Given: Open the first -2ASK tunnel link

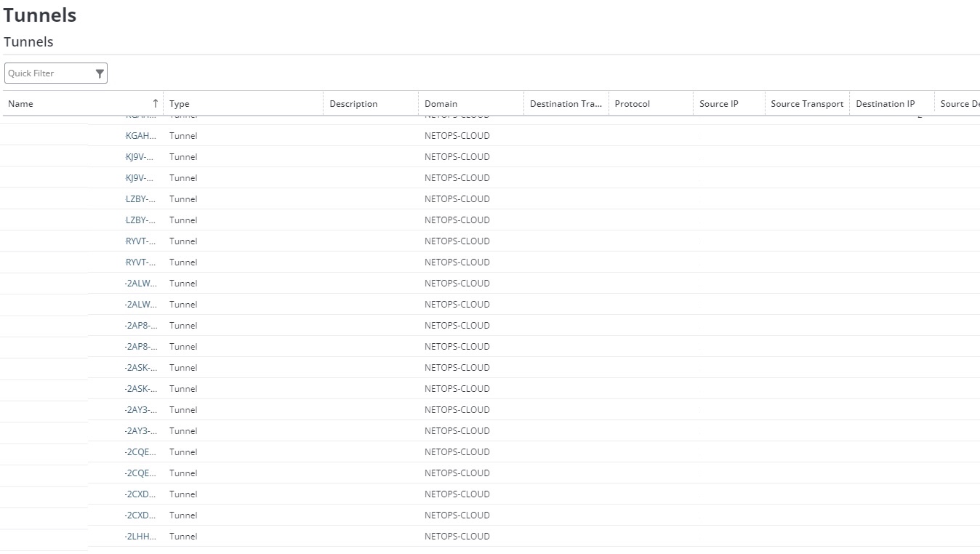Looking at the screenshot, I should click(x=140, y=368).
